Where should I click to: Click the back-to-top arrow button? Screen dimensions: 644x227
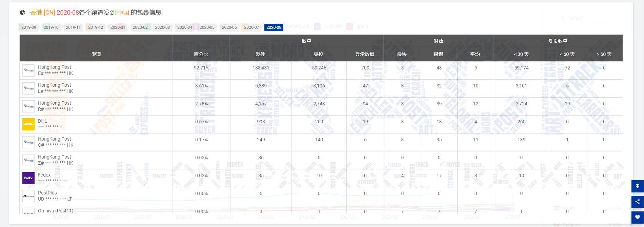[638, 186]
